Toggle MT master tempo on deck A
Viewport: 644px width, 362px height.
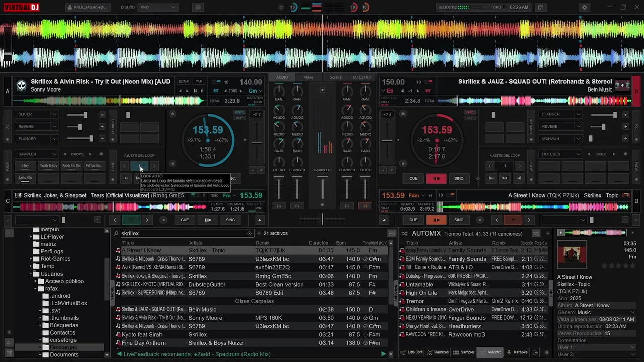coord(216,91)
